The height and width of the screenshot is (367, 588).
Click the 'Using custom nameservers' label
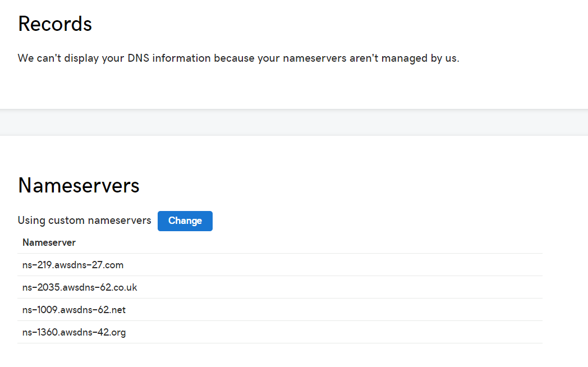point(84,221)
